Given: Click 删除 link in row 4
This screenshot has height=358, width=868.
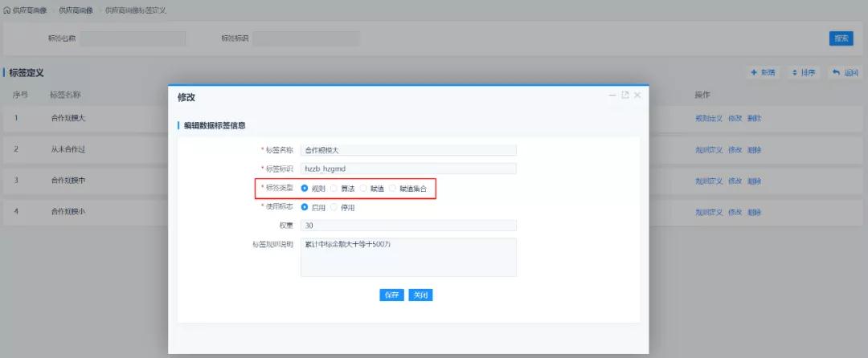Looking at the screenshot, I should (x=754, y=212).
